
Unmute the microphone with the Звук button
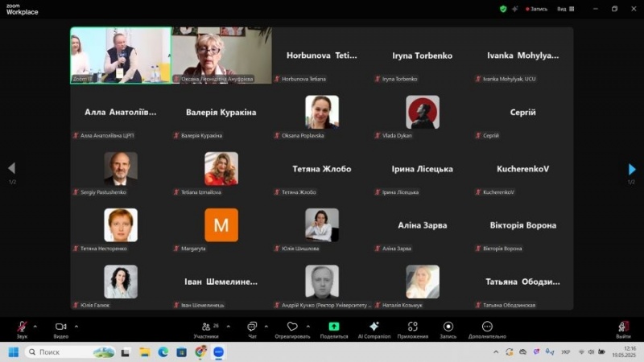tap(22, 327)
